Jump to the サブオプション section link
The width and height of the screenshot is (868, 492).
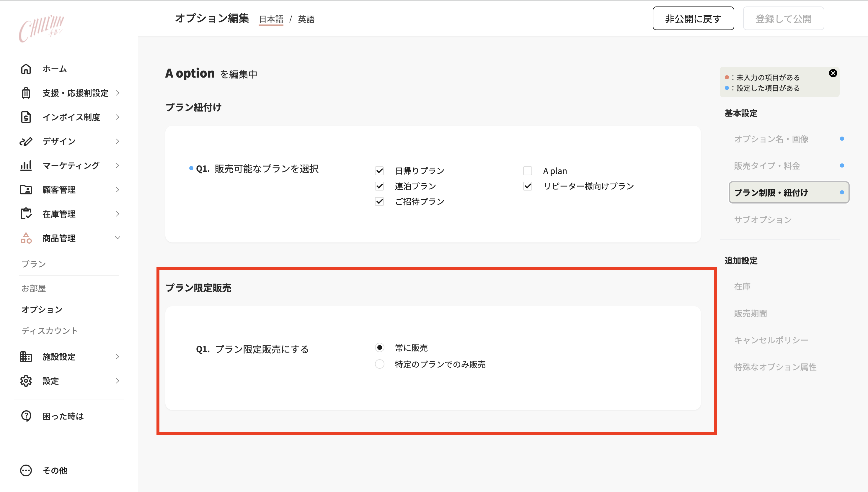tap(763, 219)
